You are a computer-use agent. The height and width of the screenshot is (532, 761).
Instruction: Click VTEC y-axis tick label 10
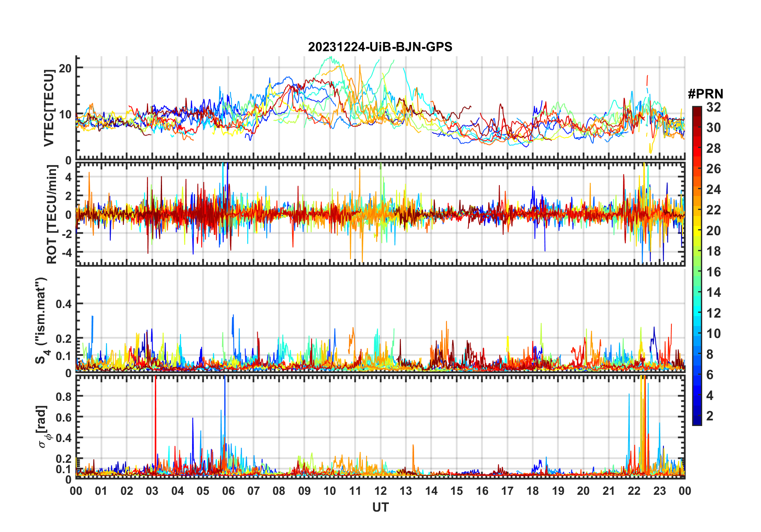click(x=65, y=115)
